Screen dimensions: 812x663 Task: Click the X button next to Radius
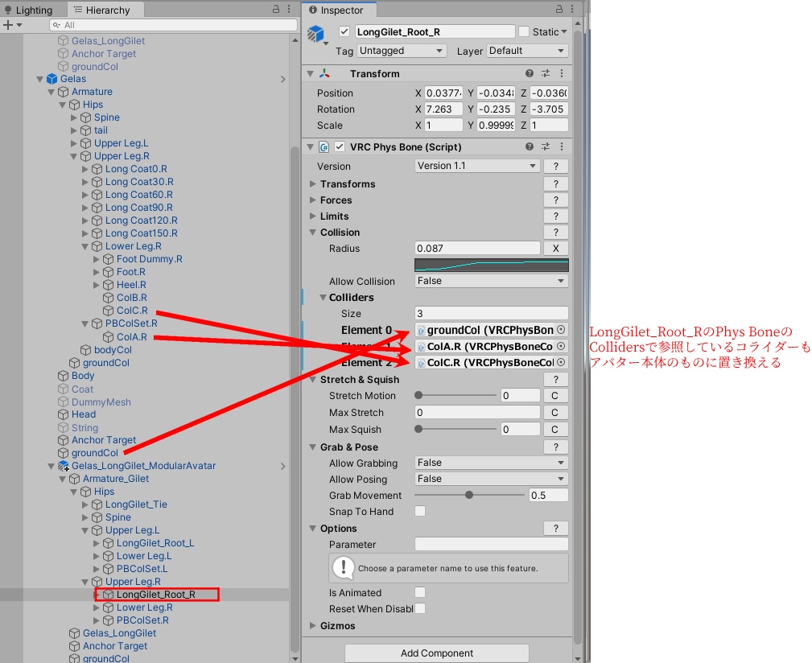[x=555, y=249]
